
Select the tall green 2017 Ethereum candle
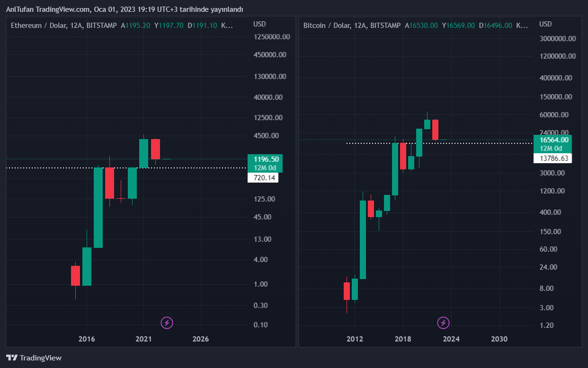[x=98, y=207]
